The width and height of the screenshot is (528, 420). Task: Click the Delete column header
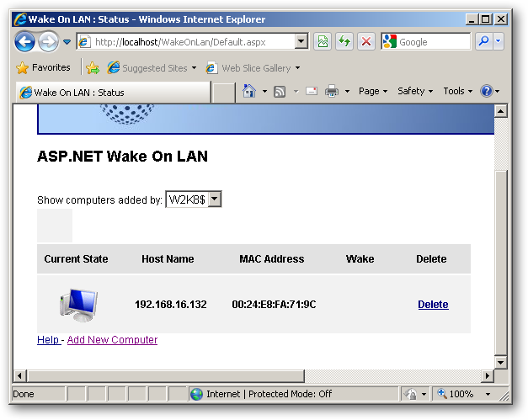coord(431,258)
